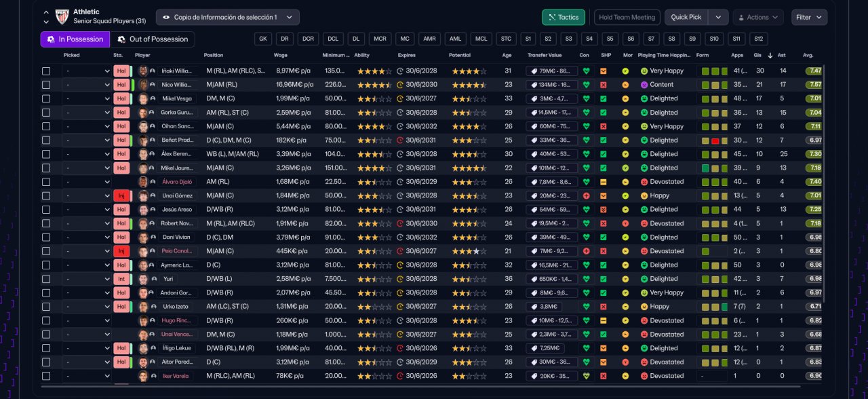Open the Picked dropdown for Mikel Vesga
The width and height of the screenshot is (868, 399).
(x=87, y=98)
